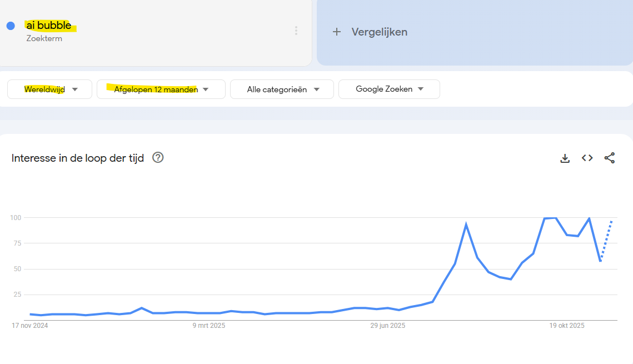Open the 'Google Zoeken' search type dropdown
This screenshot has width=633, height=364.
(x=388, y=89)
